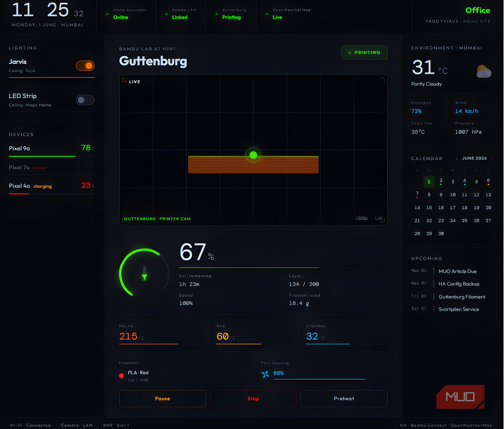Click the 1080p · LAN camera label

pyautogui.click(x=369, y=218)
